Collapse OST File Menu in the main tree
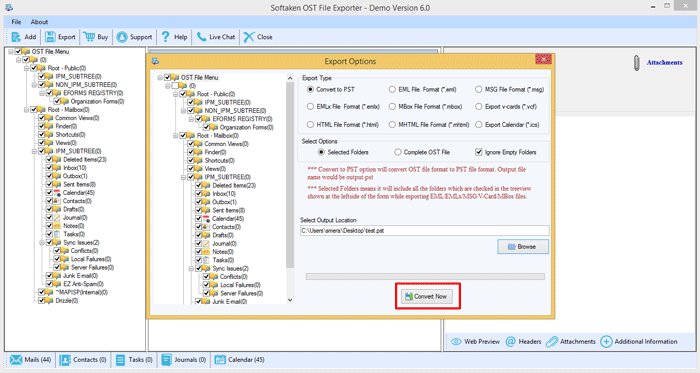This screenshot has height=373, width=700. click(x=11, y=52)
